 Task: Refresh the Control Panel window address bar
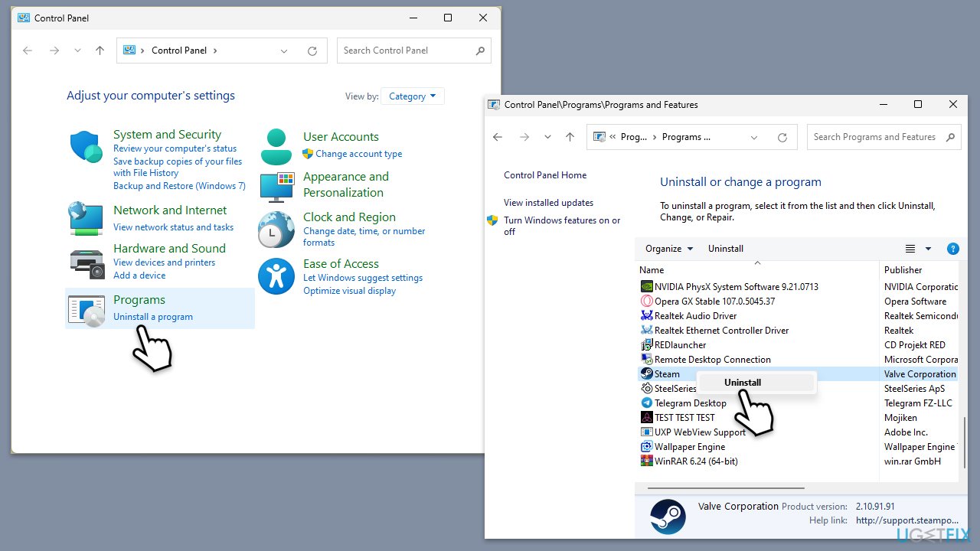pos(312,51)
